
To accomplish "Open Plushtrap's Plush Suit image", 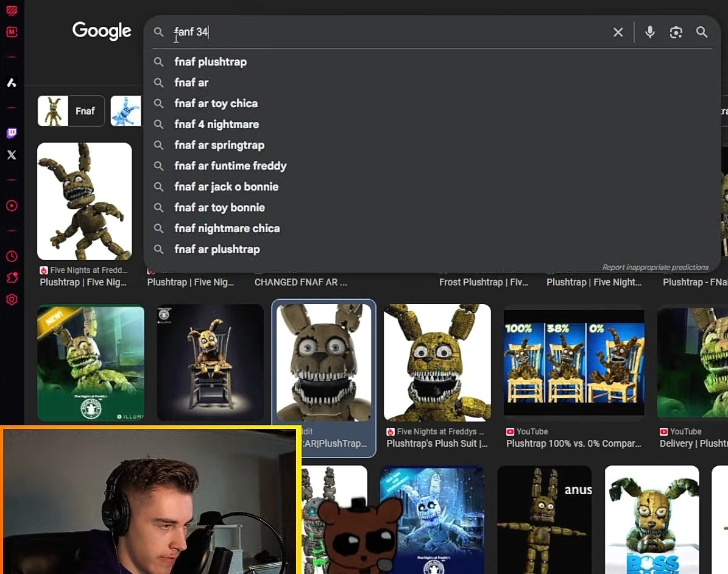I will click(437, 363).
